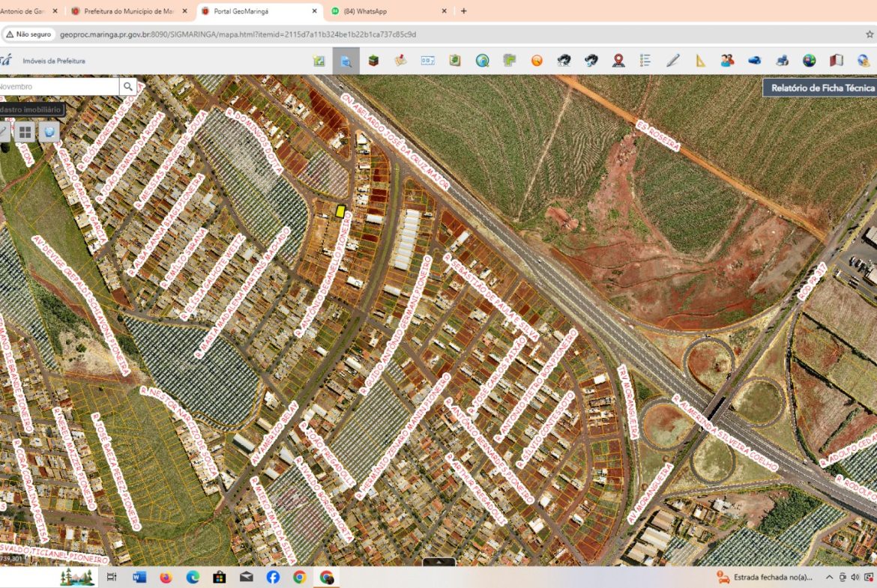This screenshot has height=588, width=877.
Task: Click the browser address bar URL
Action: (238, 34)
